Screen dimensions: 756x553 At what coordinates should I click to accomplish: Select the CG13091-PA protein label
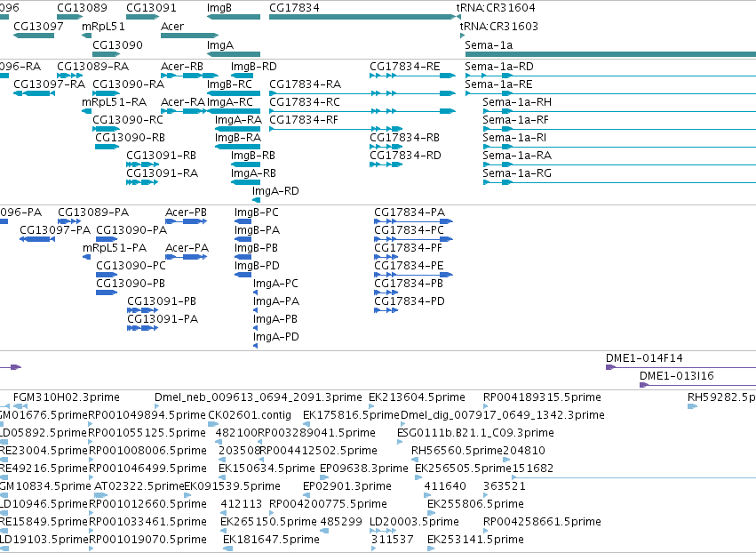click(163, 319)
